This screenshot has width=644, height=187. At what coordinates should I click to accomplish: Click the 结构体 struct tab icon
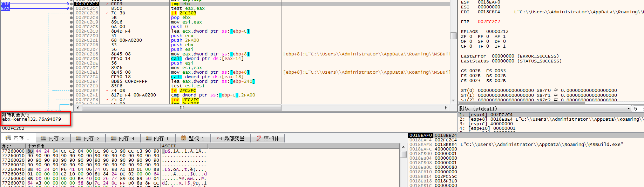(x=259, y=138)
